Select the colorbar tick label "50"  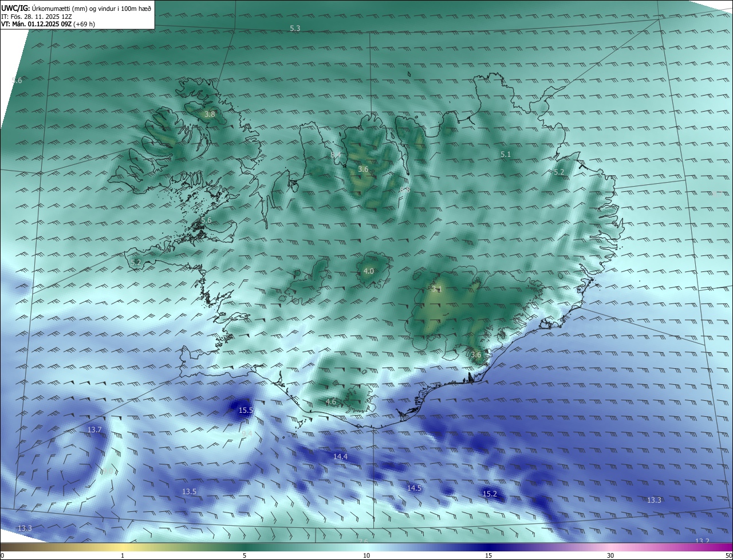pos(728,555)
